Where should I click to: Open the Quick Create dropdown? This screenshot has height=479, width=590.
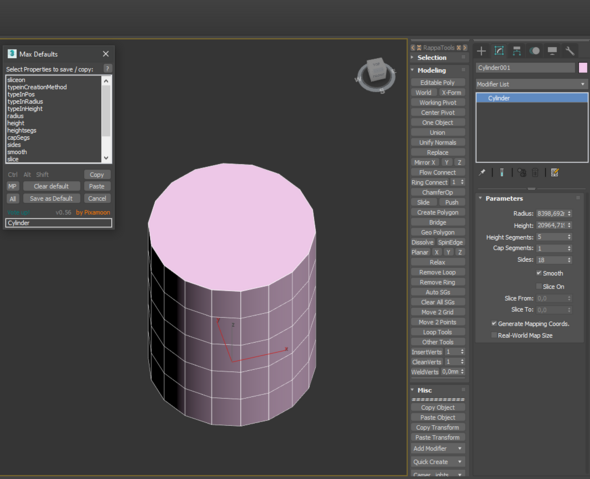coord(438,462)
